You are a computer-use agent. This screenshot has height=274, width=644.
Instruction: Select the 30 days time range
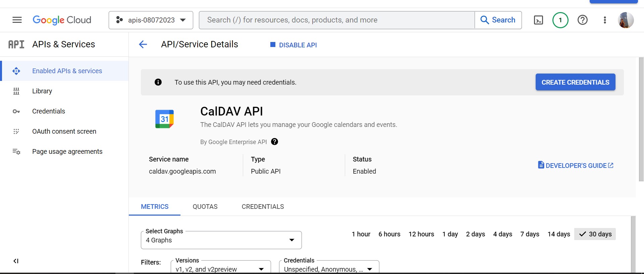point(595,234)
